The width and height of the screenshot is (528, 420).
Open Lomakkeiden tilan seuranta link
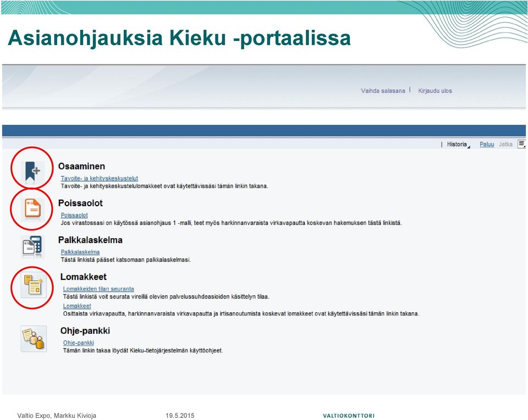(x=98, y=289)
